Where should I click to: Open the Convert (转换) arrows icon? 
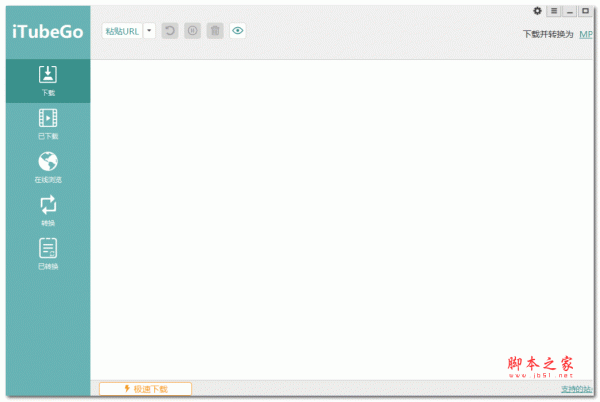click(x=48, y=211)
